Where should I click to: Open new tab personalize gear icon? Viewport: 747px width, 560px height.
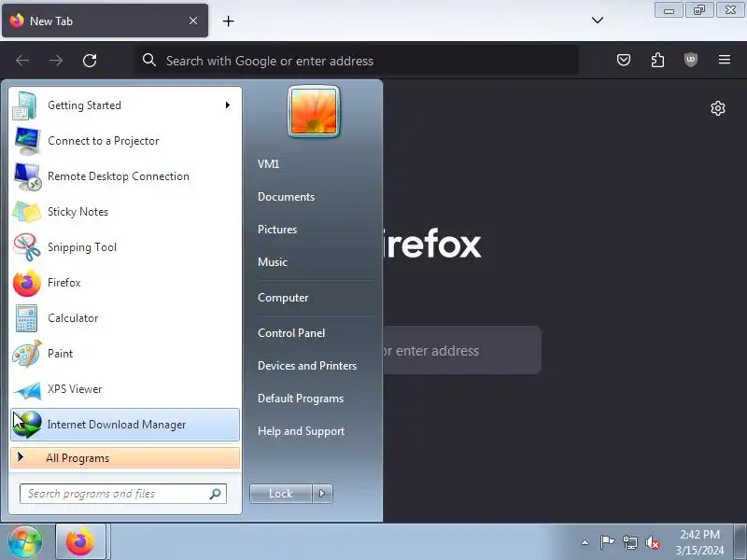[x=718, y=108]
